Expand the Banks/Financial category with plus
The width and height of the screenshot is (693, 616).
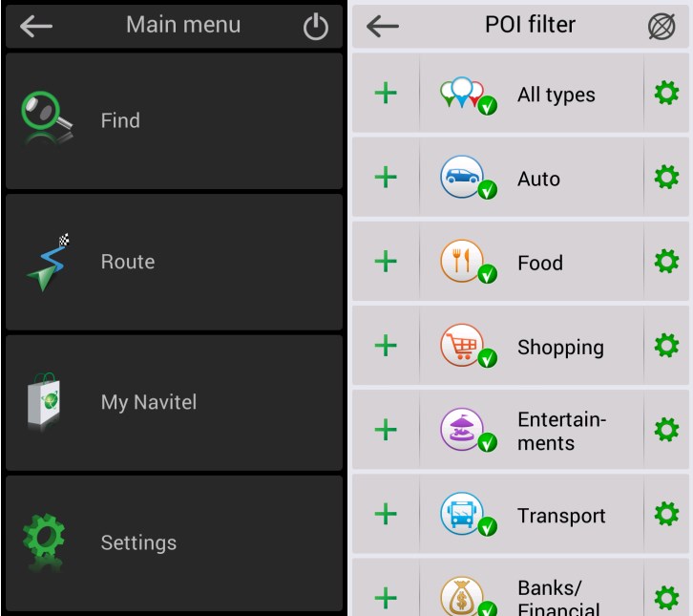click(386, 598)
